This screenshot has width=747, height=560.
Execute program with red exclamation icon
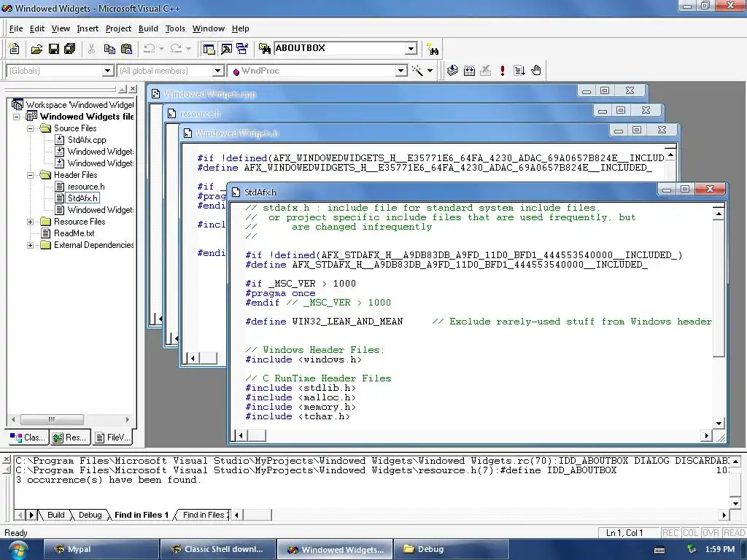tap(502, 71)
